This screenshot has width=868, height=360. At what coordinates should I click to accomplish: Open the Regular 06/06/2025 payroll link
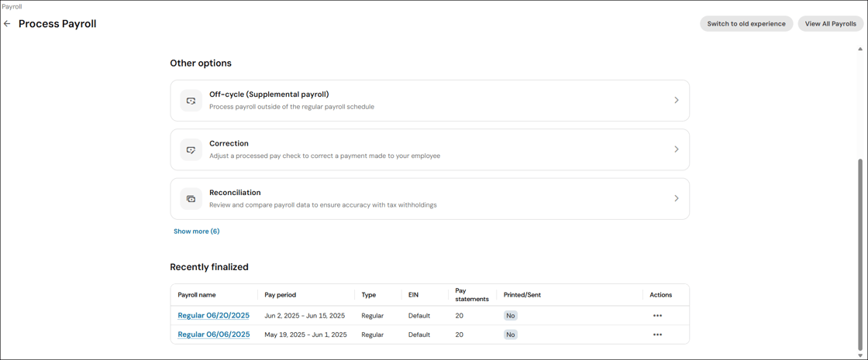point(213,335)
